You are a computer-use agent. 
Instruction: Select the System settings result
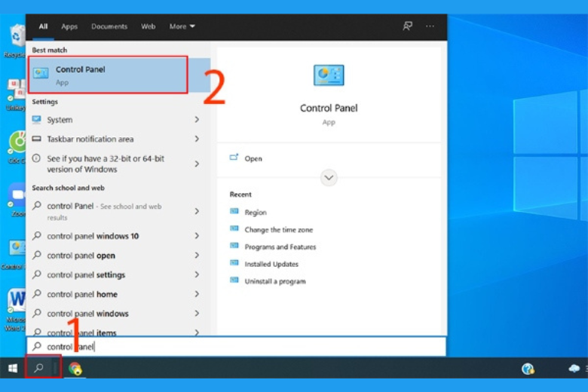click(x=118, y=120)
